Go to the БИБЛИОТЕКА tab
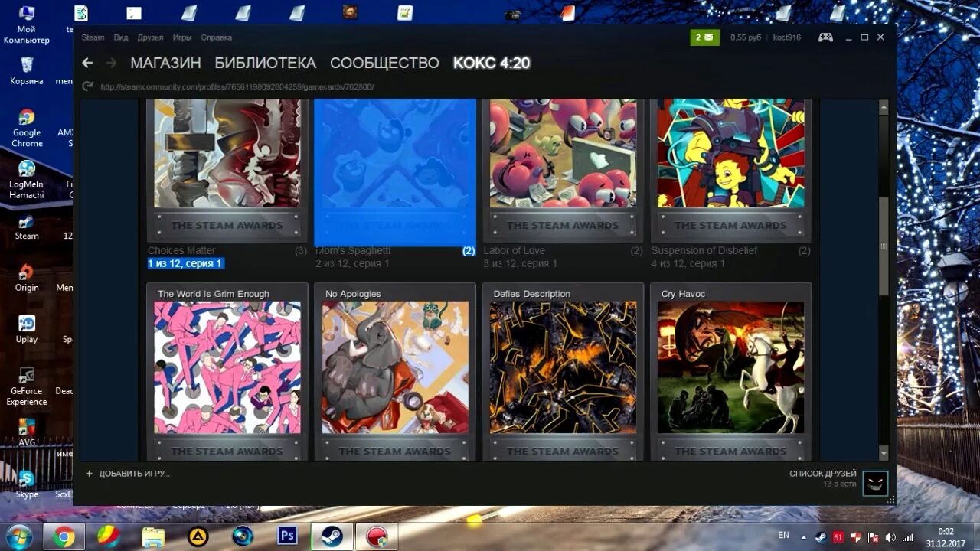The height and width of the screenshot is (551, 980). click(x=265, y=63)
